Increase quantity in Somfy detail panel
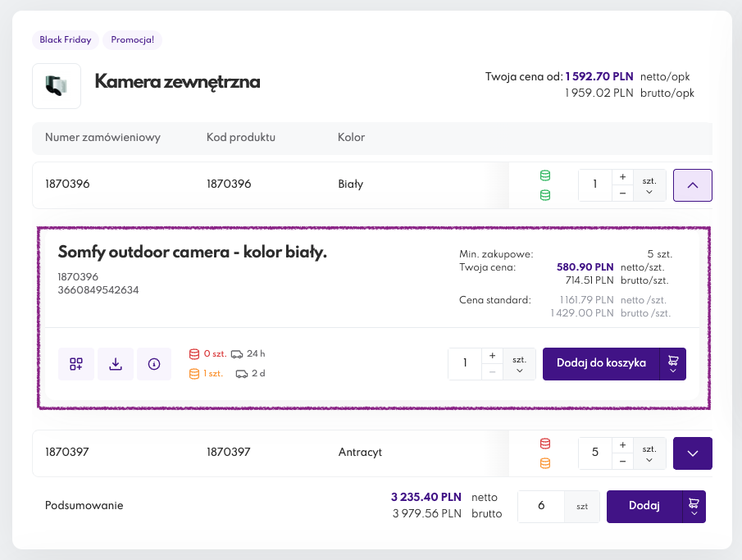This screenshot has height=560, width=742. click(x=493, y=356)
